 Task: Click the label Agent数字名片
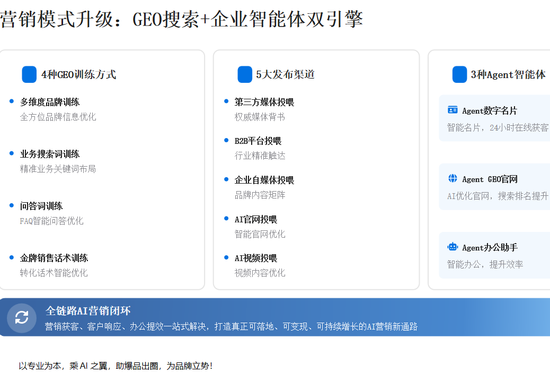point(489,111)
